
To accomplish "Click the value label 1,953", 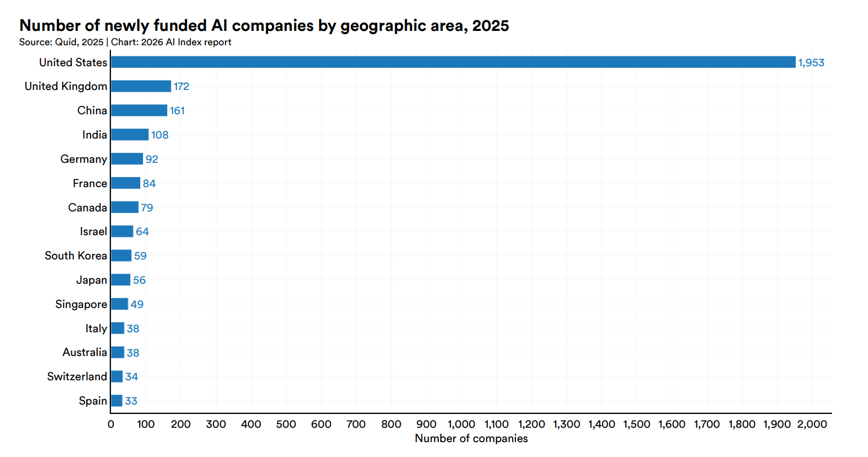I will coord(811,63).
